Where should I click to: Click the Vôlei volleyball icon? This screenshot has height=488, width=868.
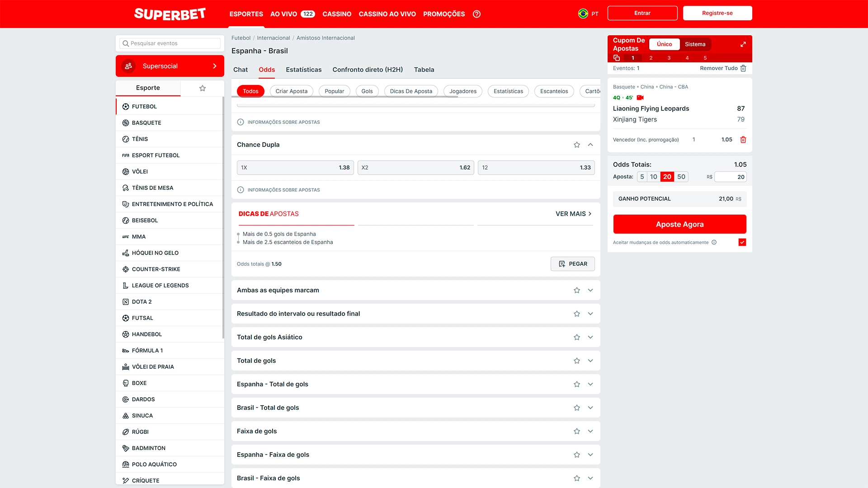[x=126, y=172]
